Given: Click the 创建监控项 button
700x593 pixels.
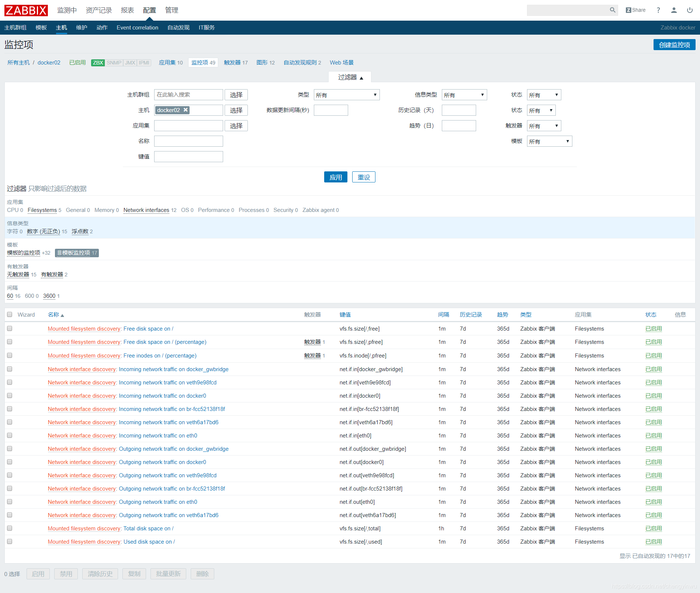Looking at the screenshot, I should click(674, 45).
